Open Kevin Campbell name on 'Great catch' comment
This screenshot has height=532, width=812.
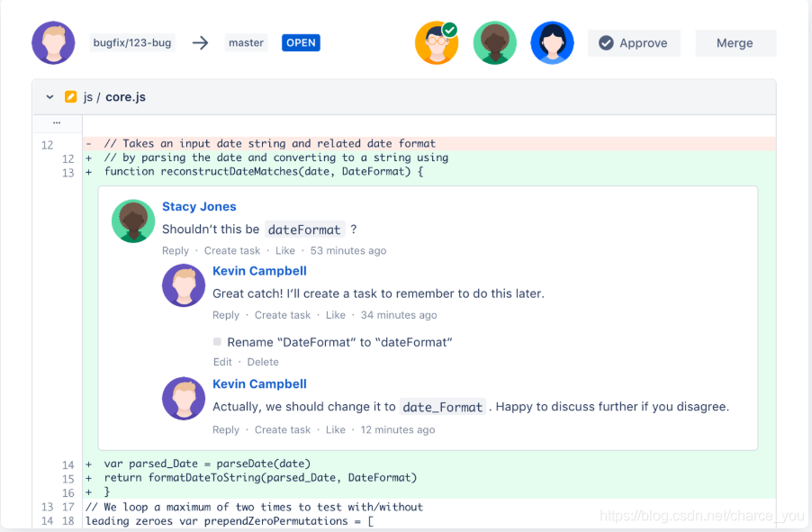(259, 271)
